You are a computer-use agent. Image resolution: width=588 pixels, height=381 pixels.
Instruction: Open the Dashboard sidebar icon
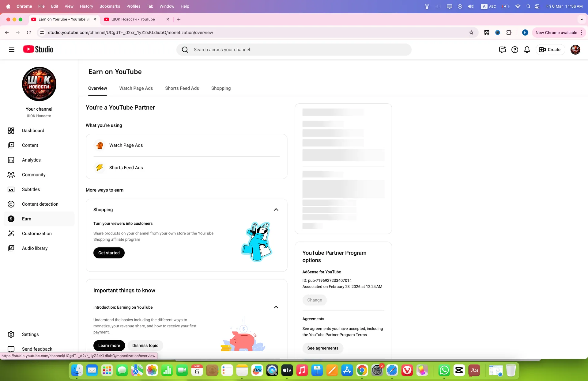[x=11, y=131]
